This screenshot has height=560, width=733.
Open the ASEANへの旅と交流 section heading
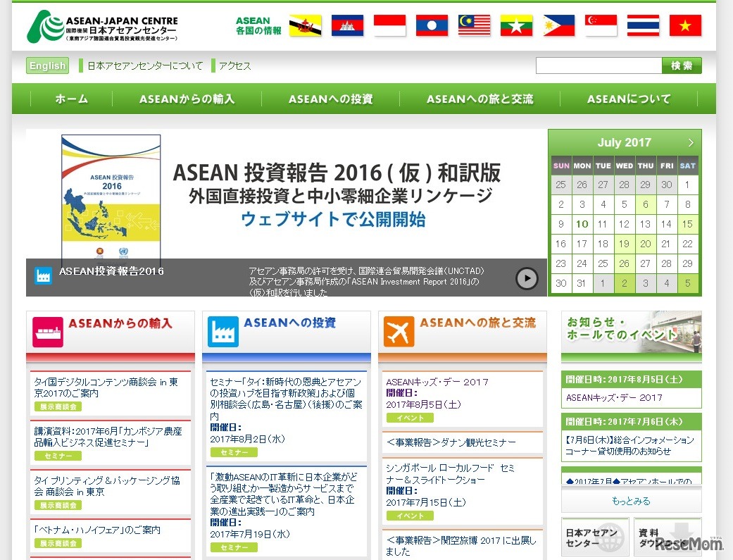(x=477, y=323)
